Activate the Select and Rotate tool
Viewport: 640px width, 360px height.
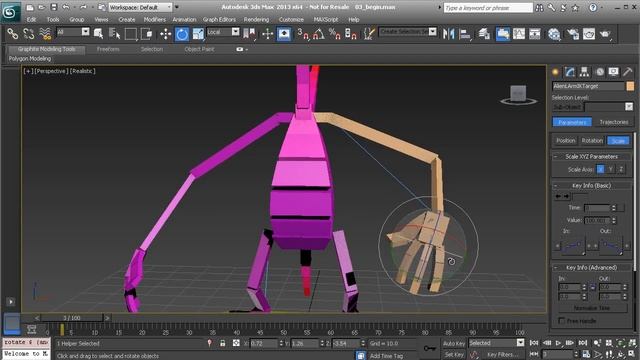(x=182, y=33)
